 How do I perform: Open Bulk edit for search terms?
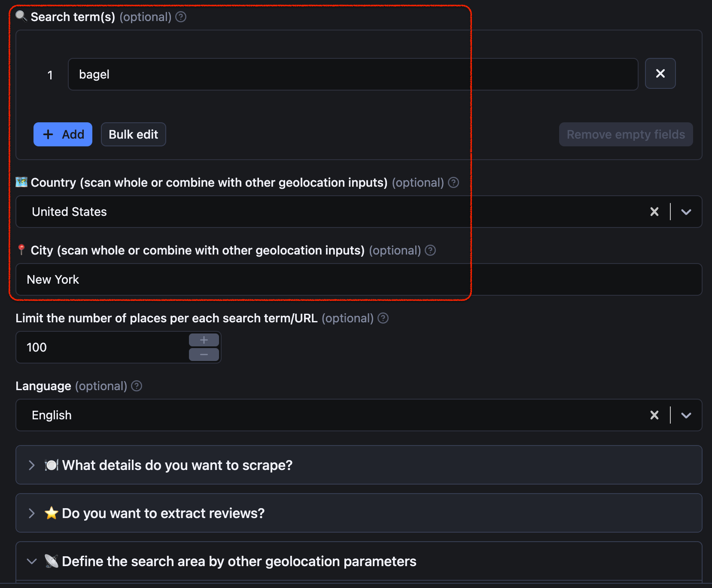coord(133,134)
